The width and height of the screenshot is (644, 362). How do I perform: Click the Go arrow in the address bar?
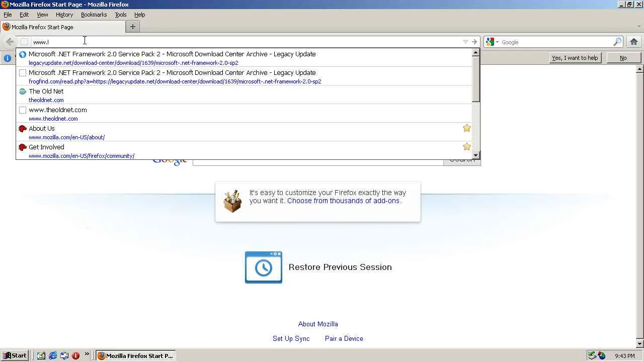(474, 42)
